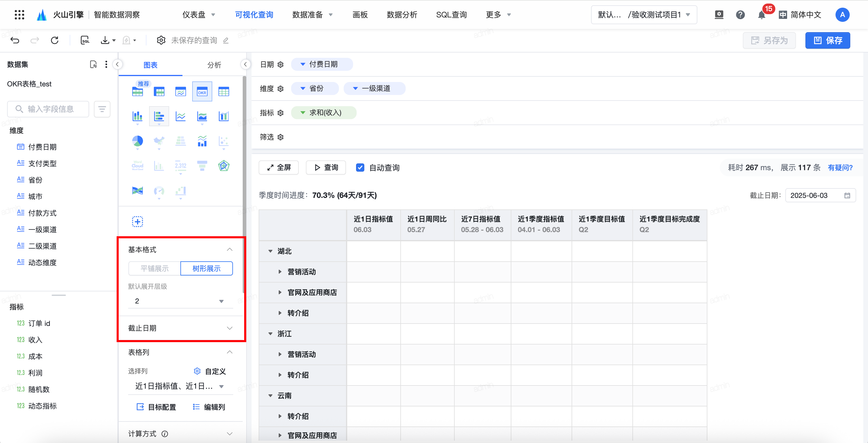This screenshot has width=868, height=443.
Task: Toggle the 自动查询 checkbox
Action: [360, 168]
